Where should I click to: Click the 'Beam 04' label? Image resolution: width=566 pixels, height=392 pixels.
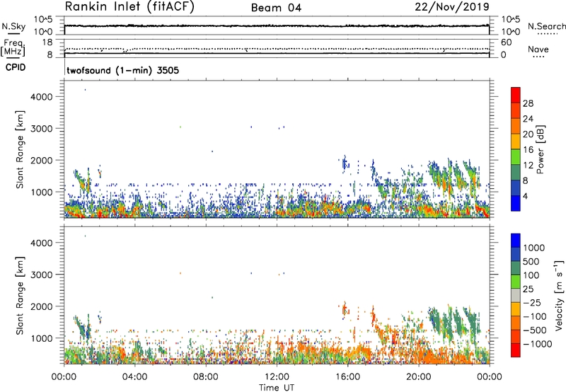(x=276, y=8)
